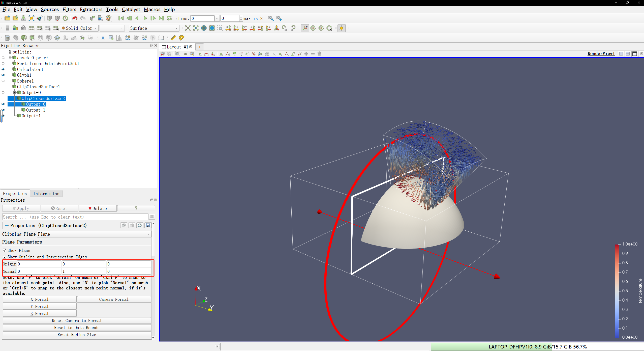Uncheck the Show Plane checkbox
Image resolution: width=644 pixels, height=351 pixels.
tap(5, 250)
